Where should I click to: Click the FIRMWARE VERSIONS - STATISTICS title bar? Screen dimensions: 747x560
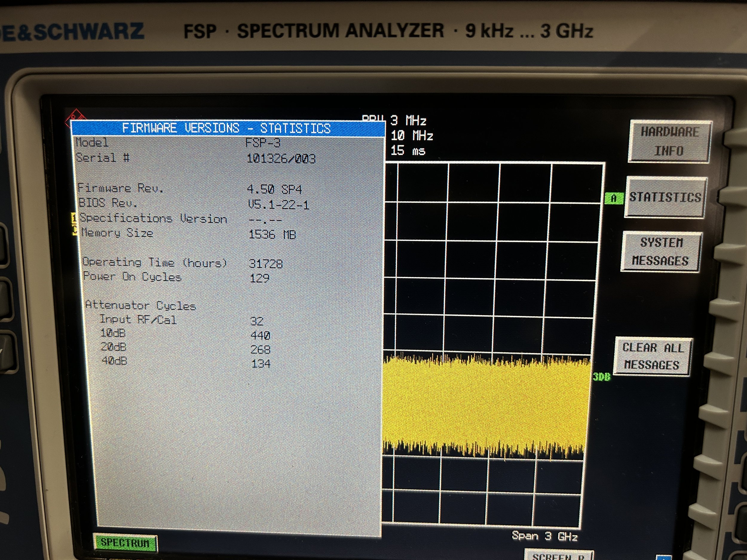point(228,128)
